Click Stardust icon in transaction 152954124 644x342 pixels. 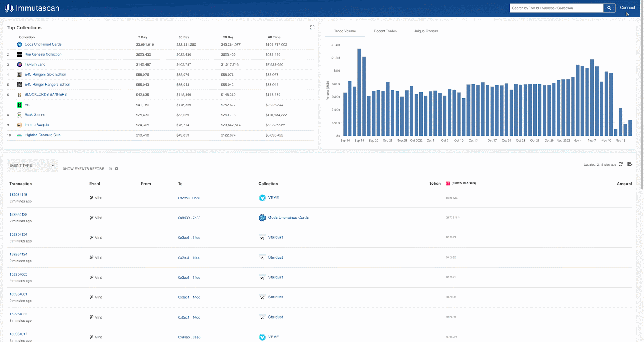[262, 257]
